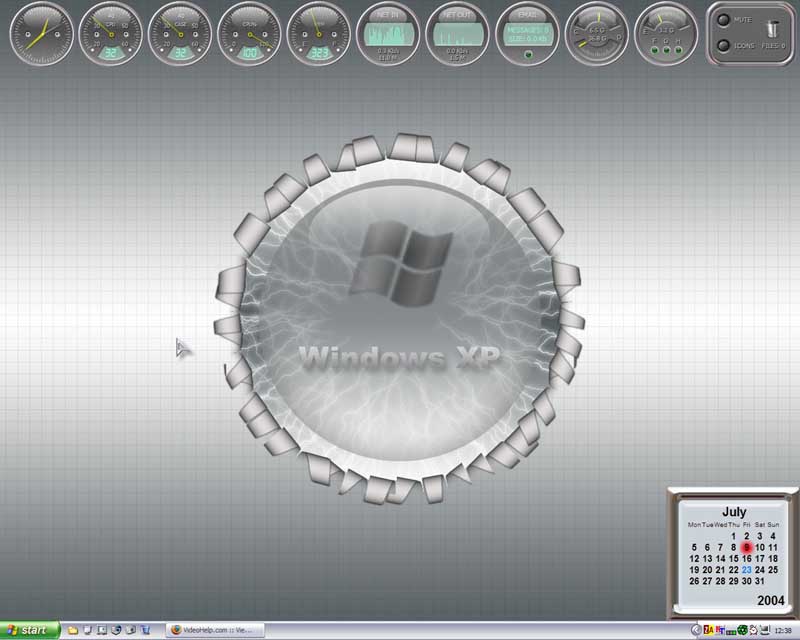Select July 31 on the calendar
Image resolution: width=800 pixels, height=640 pixels.
(x=760, y=581)
